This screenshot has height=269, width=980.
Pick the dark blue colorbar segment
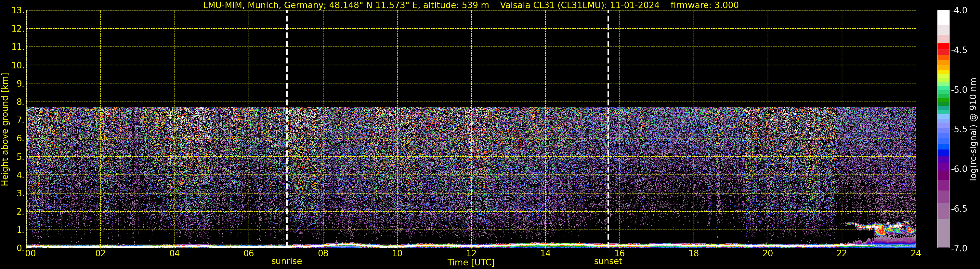[x=943, y=153]
